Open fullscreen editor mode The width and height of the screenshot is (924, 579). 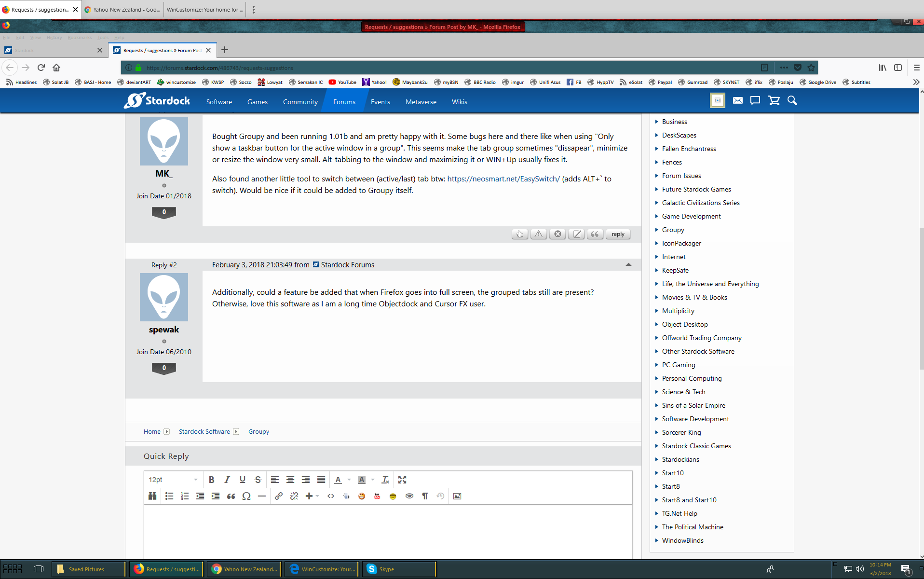[402, 480]
